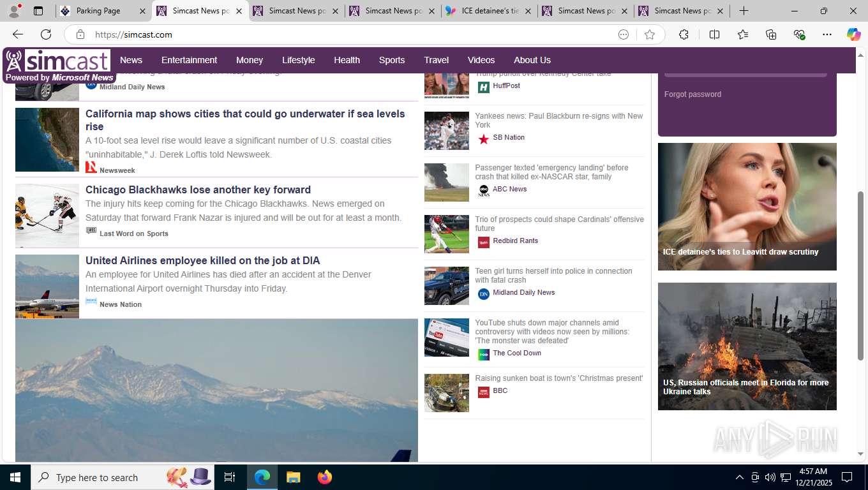Open the Settings and more ellipsis menu

pos(827,34)
